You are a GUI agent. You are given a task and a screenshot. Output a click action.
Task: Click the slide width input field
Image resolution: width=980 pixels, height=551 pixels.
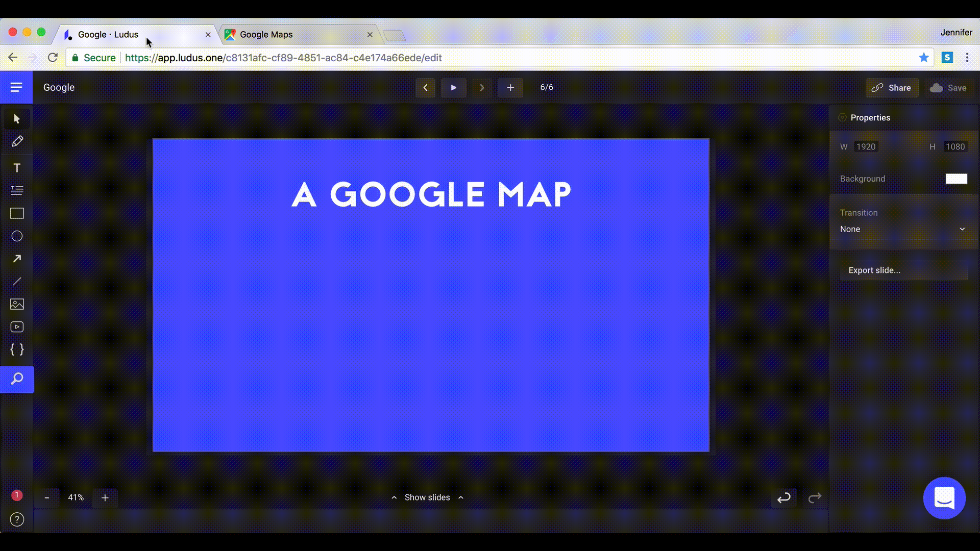(x=866, y=147)
